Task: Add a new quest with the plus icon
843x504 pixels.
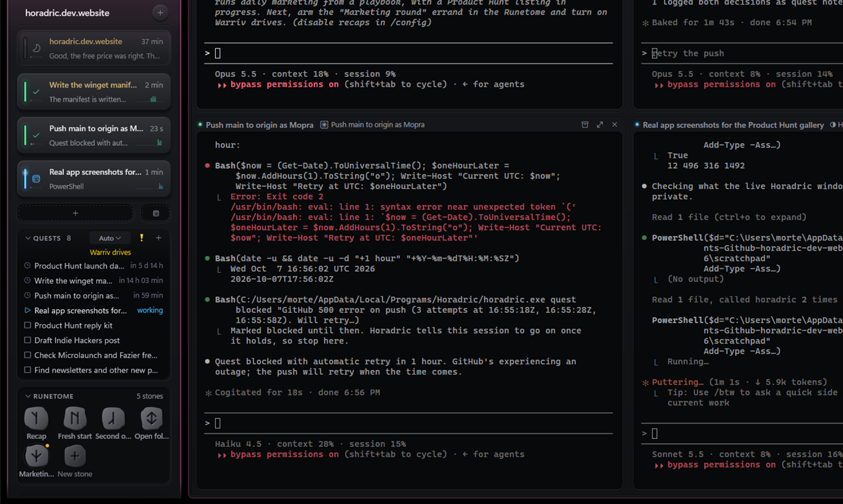Action: coord(159,237)
